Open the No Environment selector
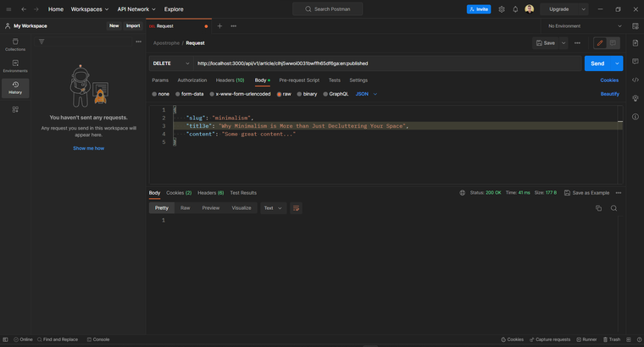The image size is (644, 347). (585, 26)
